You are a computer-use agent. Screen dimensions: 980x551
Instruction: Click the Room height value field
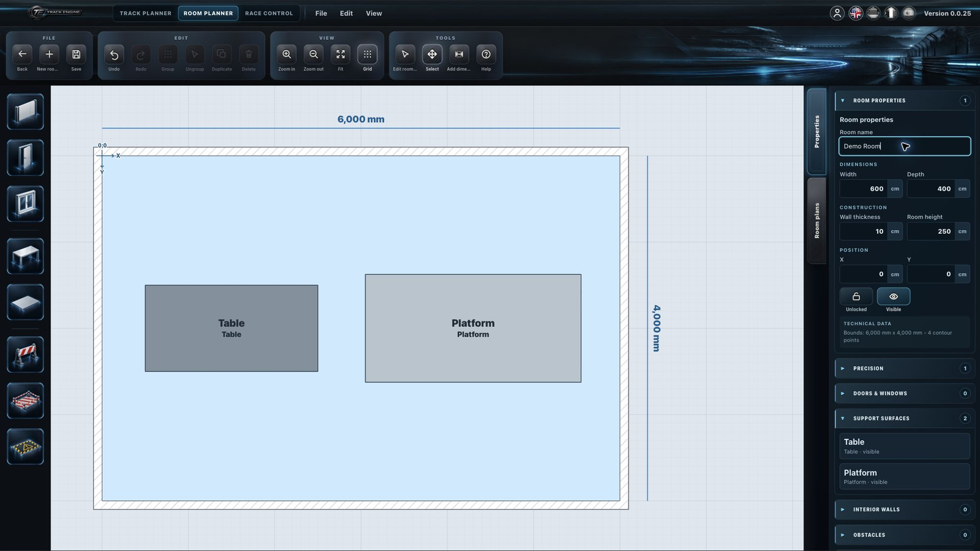pyautogui.click(x=931, y=231)
